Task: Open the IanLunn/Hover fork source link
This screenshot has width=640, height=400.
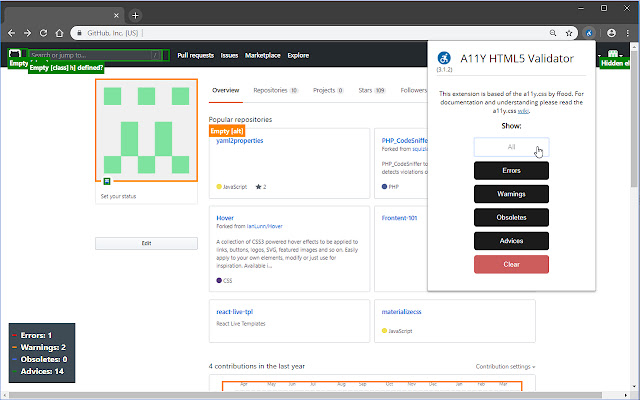Action: click(x=264, y=226)
